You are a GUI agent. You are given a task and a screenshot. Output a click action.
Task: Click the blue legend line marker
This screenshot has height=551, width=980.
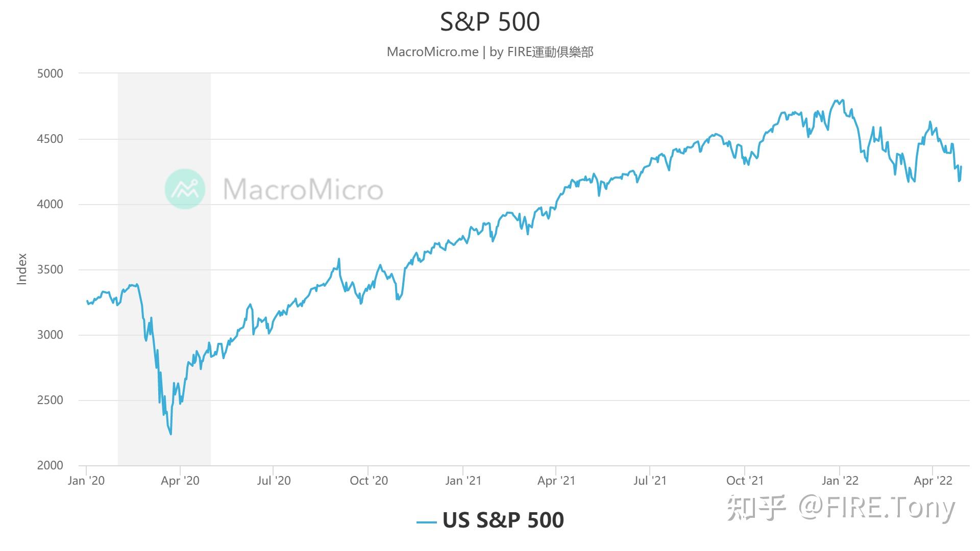pyautogui.click(x=426, y=522)
